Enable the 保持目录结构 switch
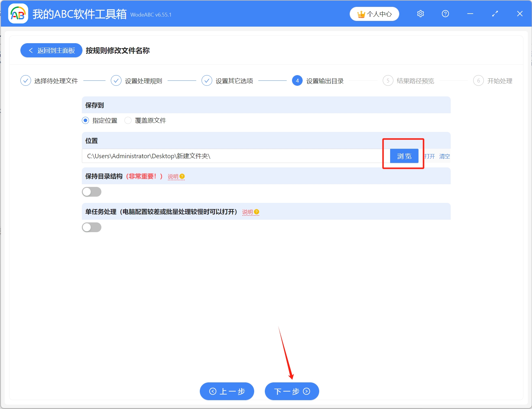Viewport: 532px width, 409px height. point(92,192)
